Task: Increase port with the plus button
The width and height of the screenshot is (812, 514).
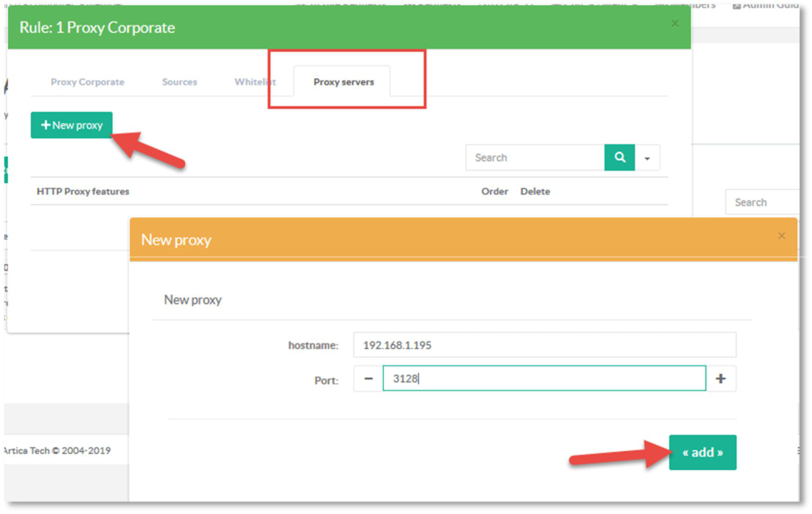Action: tap(720, 379)
